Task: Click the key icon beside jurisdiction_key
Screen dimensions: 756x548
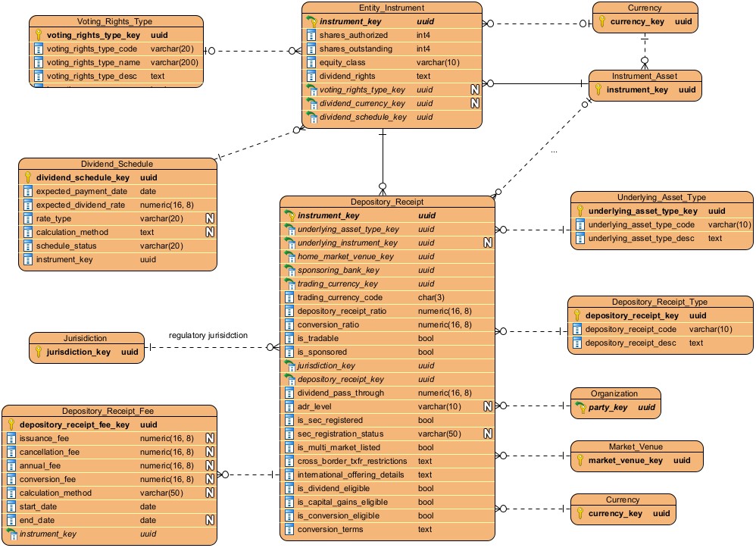Action: tap(39, 352)
